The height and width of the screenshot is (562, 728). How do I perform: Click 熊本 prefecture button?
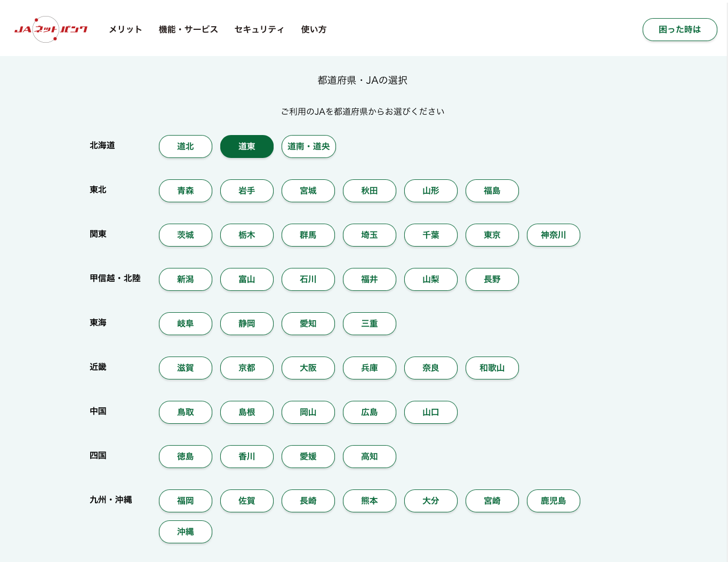pyautogui.click(x=370, y=501)
